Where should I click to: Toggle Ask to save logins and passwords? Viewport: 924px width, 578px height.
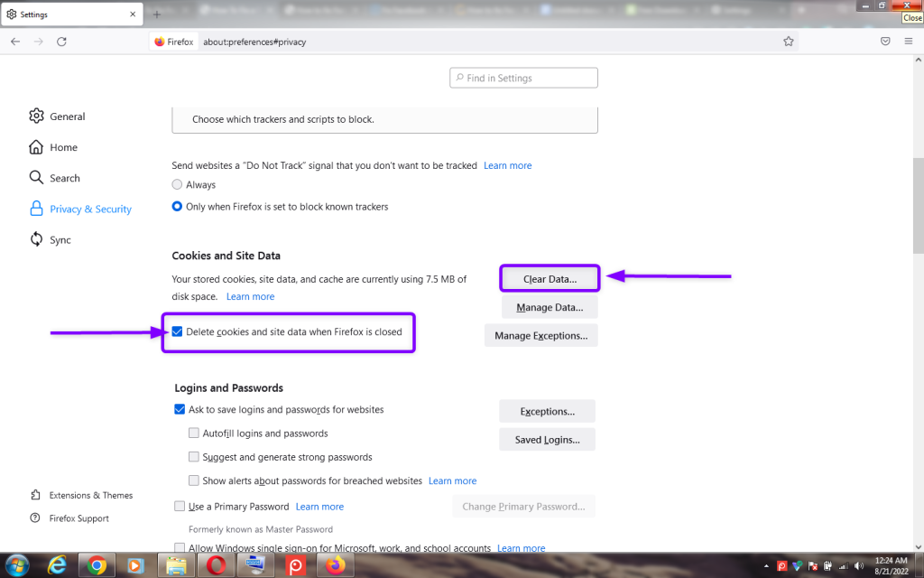click(180, 409)
